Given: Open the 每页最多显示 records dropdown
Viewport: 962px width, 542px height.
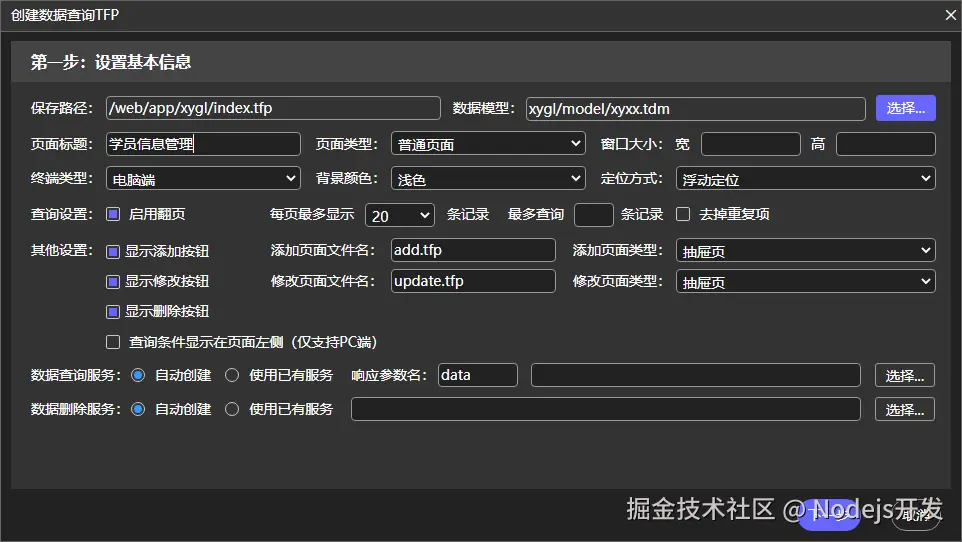Looking at the screenshot, I should pyautogui.click(x=400, y=215).
